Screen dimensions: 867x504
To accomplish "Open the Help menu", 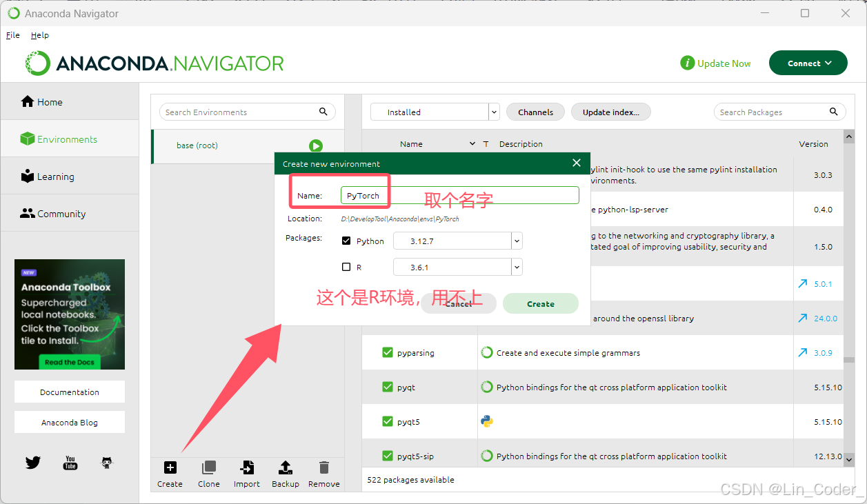I will (x=40, y=35).
